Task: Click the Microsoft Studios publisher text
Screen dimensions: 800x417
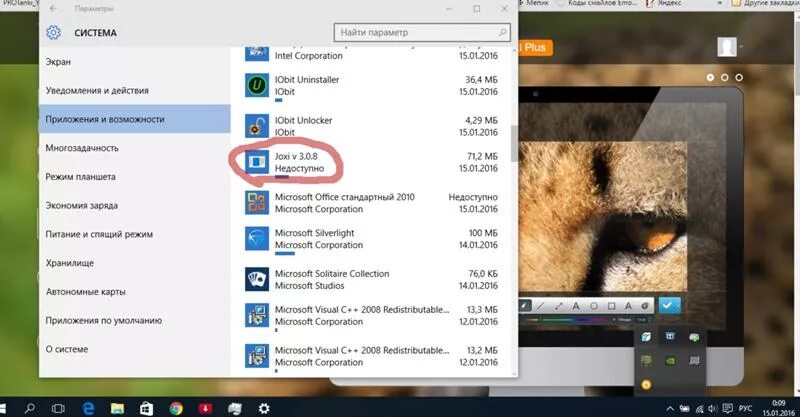Action: click(x=309, y=286)
